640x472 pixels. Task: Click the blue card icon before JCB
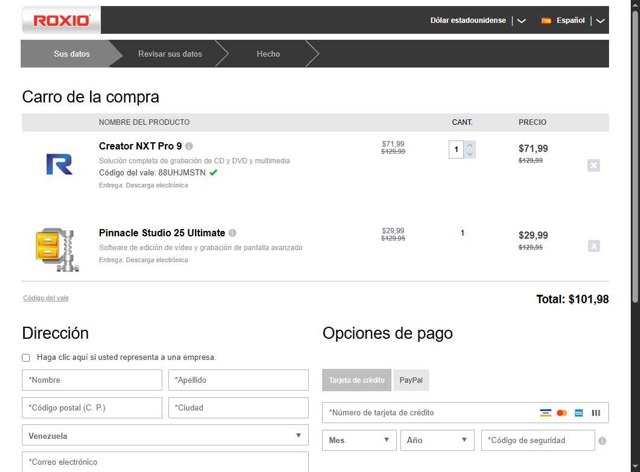click(579, 413)
